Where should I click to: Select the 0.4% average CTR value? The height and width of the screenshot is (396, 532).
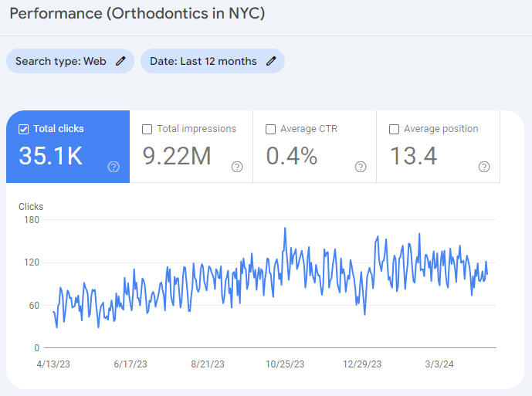point(292,156)
